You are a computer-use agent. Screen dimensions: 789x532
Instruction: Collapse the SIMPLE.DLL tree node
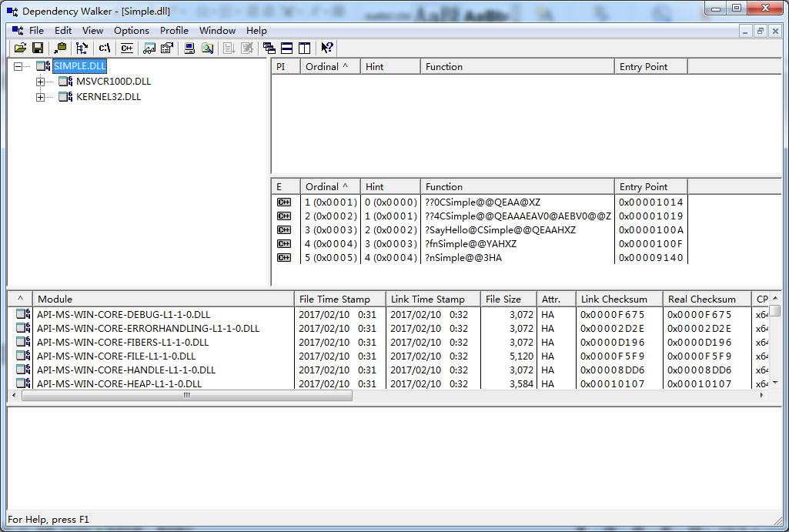[18, 66]
